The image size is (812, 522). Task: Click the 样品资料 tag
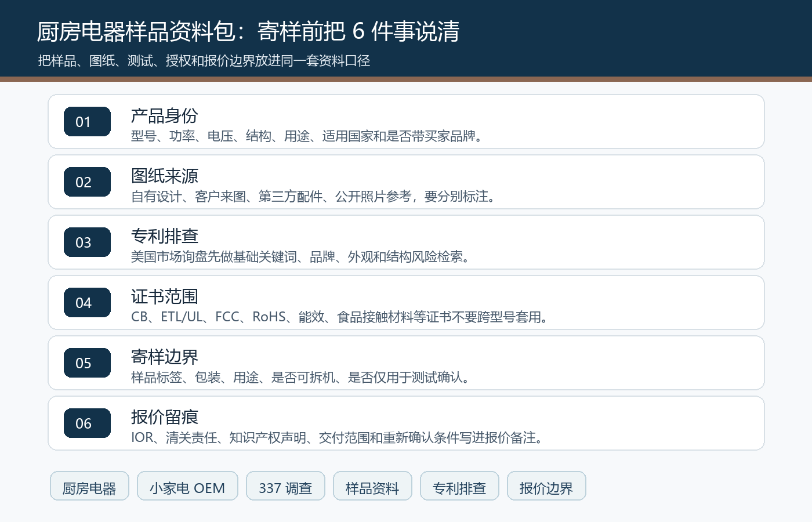tap(372, 486)
